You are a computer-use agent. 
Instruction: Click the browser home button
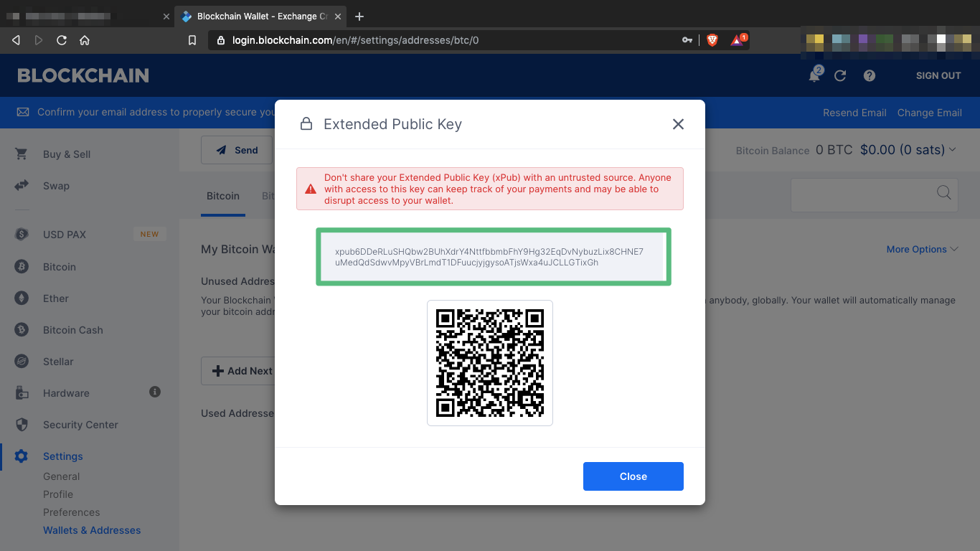(85, 40)
